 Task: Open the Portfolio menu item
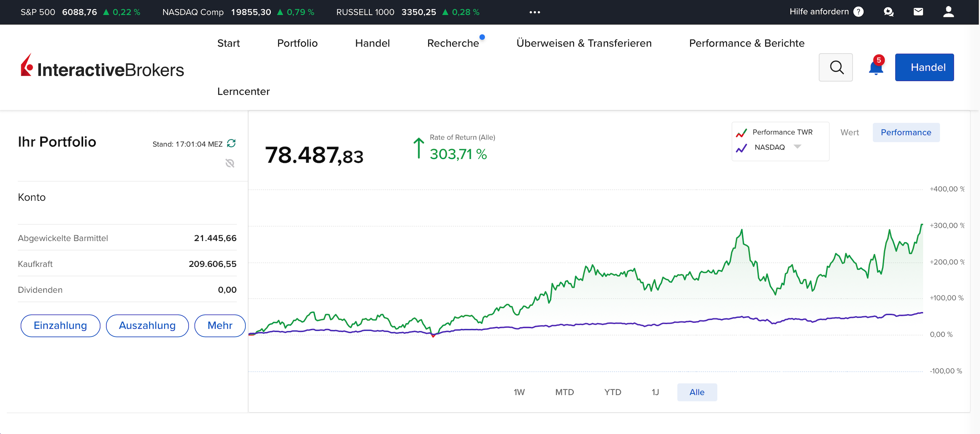(x=297, y=43)
